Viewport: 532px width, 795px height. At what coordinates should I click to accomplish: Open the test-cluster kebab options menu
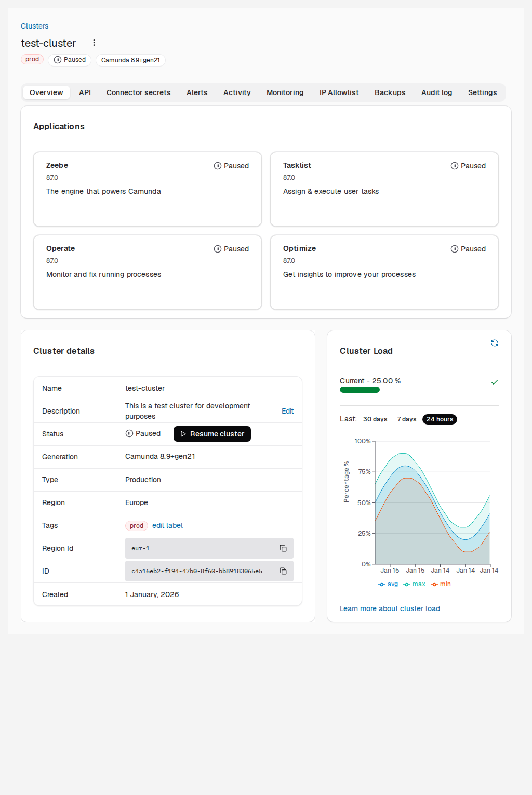pyautogui.click(x=94, y=43)
